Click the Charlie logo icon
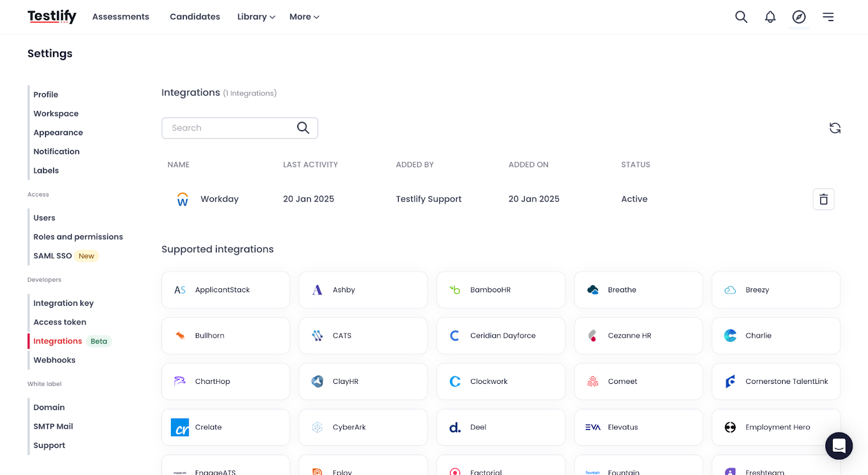The width and height of the screenshot is (868, 475). point(730,336)
